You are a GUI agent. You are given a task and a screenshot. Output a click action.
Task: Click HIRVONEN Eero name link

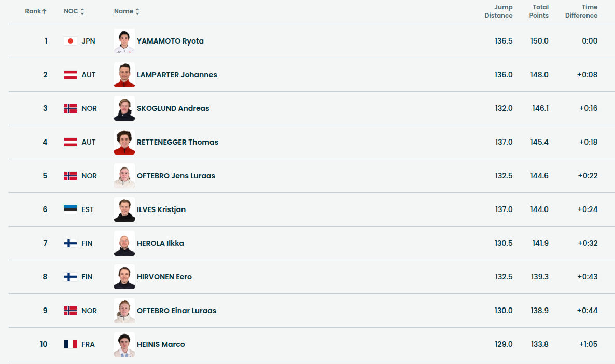164,277
